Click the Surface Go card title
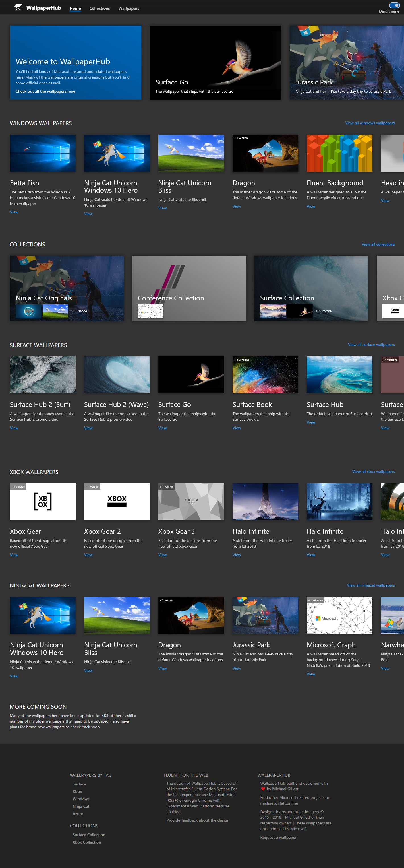This screenshot has width=404, height=868. (x=174, y=404)
